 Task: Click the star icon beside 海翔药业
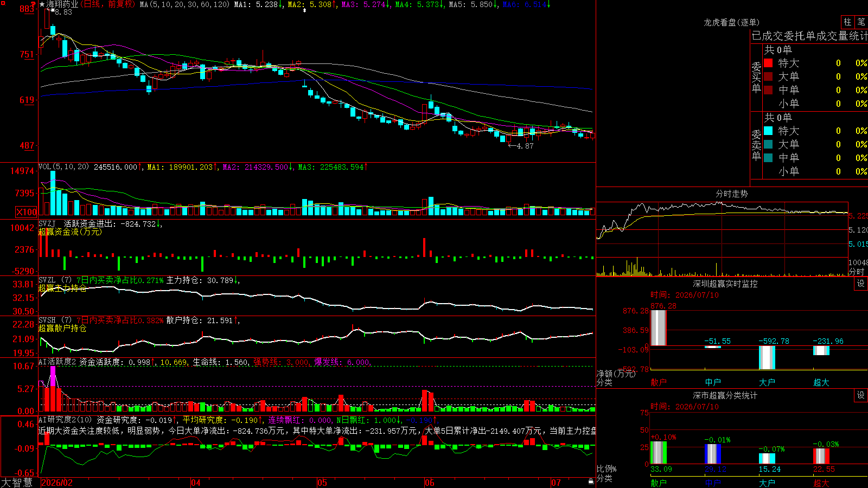42,4
